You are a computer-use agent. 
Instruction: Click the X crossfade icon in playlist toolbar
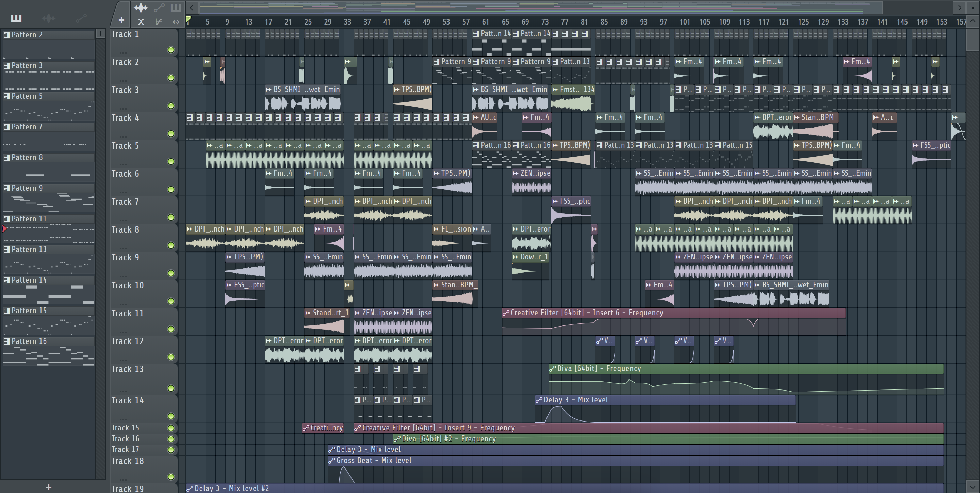click(141, 22)
